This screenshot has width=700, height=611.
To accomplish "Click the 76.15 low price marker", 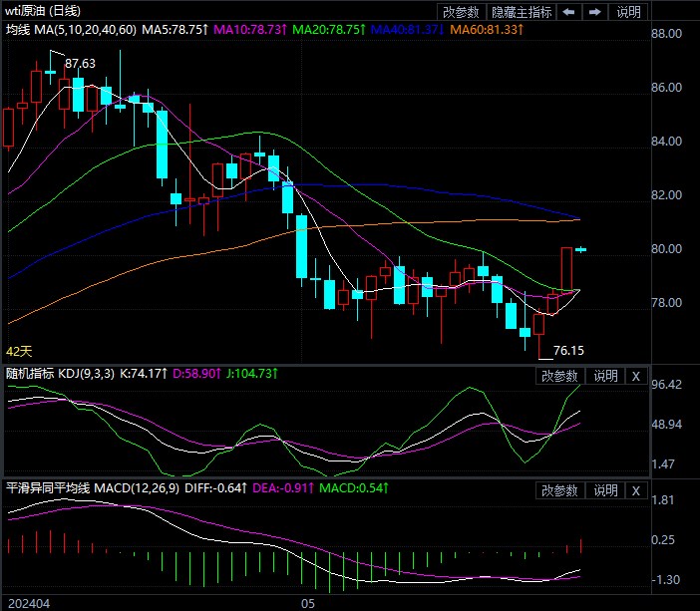I will pyautogui.click(x=567, y=351).
